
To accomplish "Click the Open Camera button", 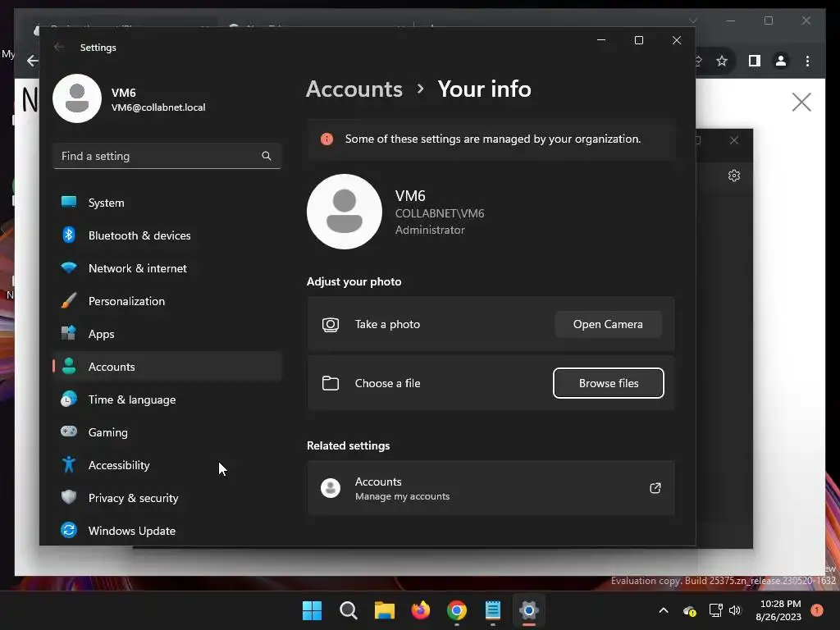I will pos(608,324).
